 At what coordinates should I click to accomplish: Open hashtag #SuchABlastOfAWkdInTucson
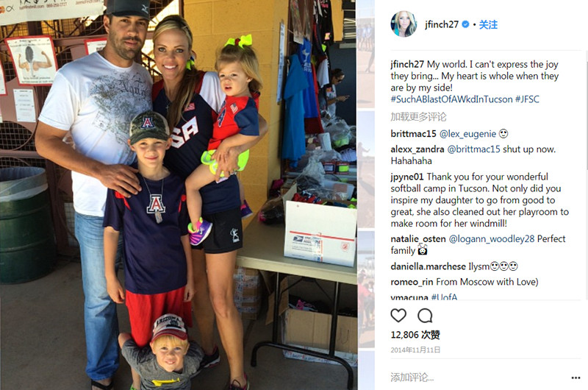coord(451,99)
